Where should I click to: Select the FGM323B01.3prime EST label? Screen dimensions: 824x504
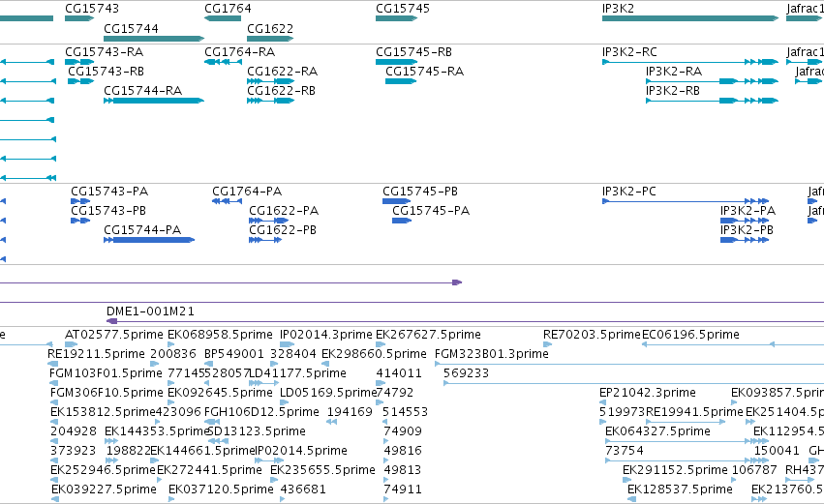click(492, 354)
